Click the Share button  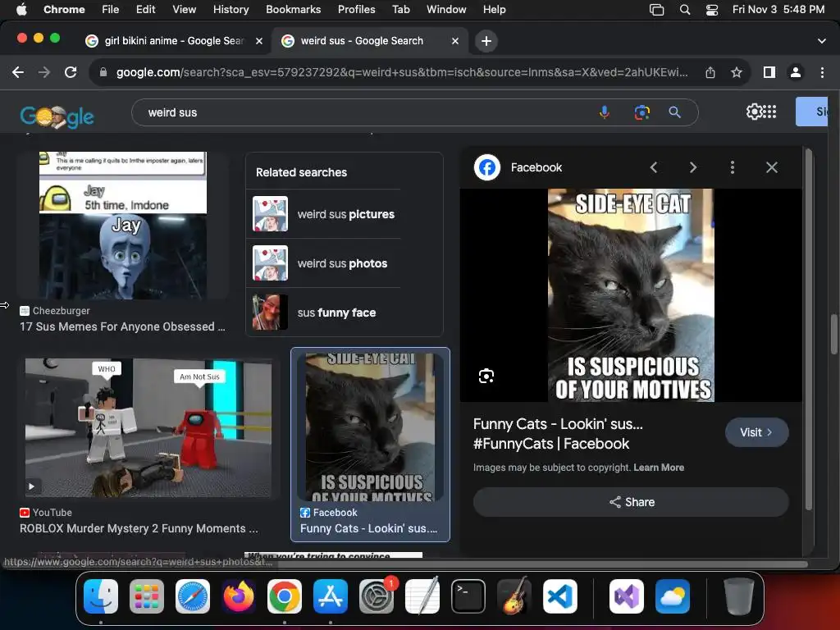(x=631, y=503)
